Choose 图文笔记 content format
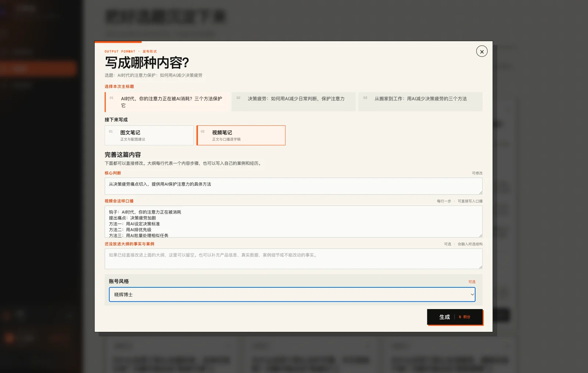The height and width of the screenshot is (373, 588). tap(149, 135)
